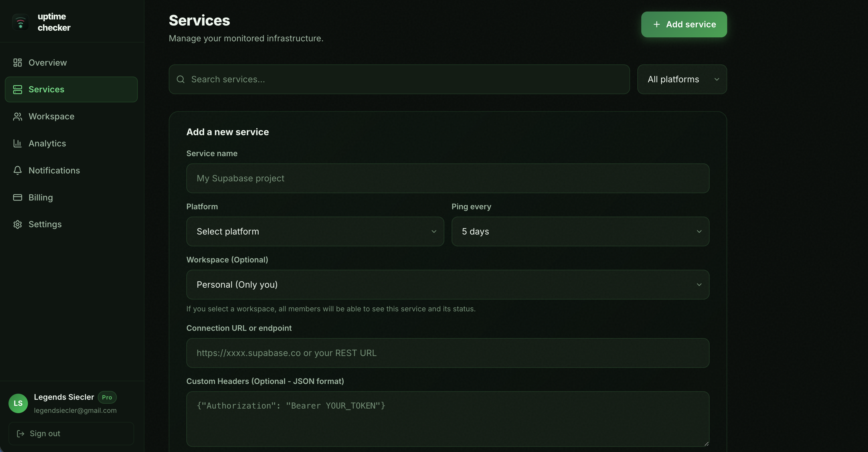Click the Add service button
868x452 pixels.
click(684, 24)
